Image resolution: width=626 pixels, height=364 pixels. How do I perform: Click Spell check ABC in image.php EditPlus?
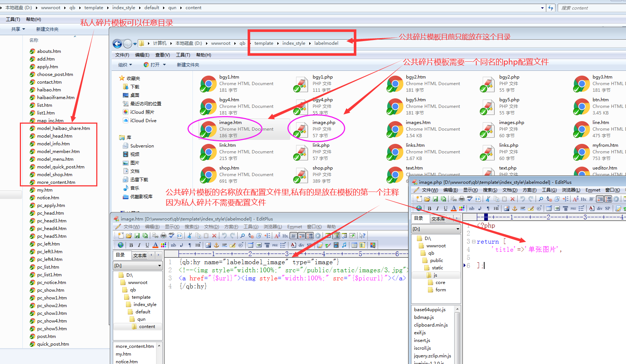tap(470, 199)
